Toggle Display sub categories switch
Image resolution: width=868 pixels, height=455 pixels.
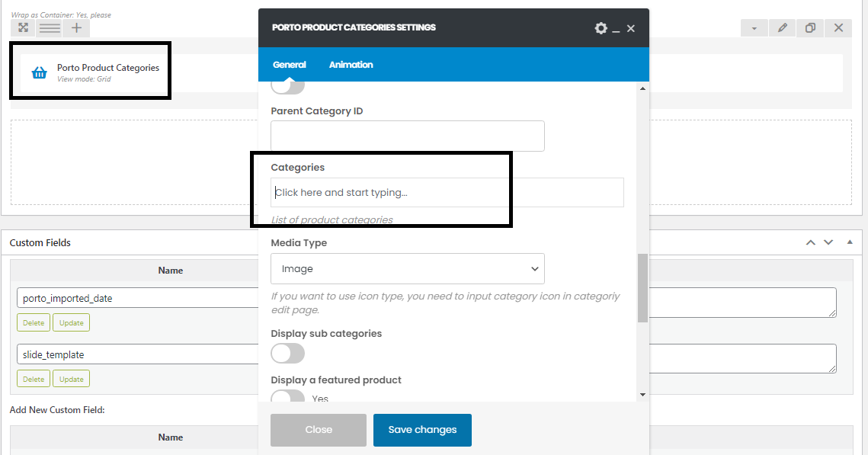click(x=288, y=353)
